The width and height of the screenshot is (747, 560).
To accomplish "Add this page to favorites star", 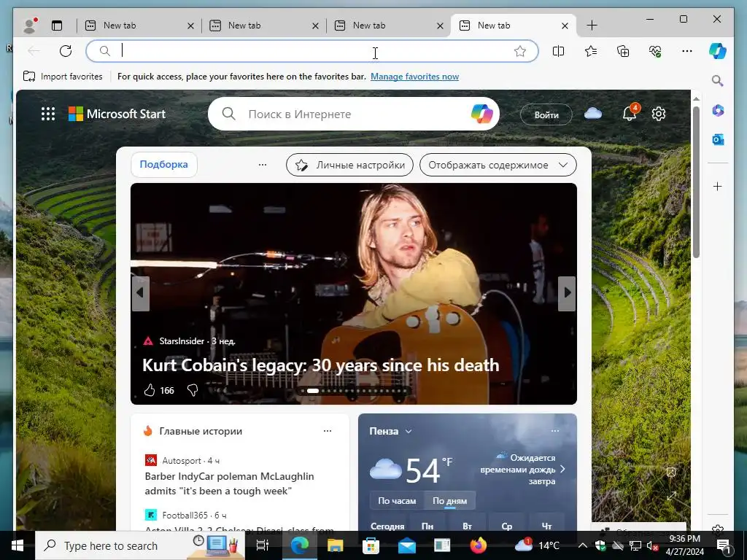I will coord(519,51).
